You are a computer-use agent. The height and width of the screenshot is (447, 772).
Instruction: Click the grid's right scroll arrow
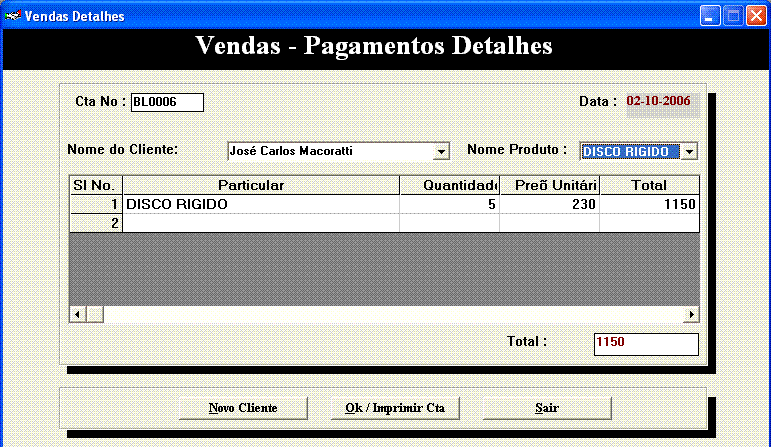click(x=690, y=314)
